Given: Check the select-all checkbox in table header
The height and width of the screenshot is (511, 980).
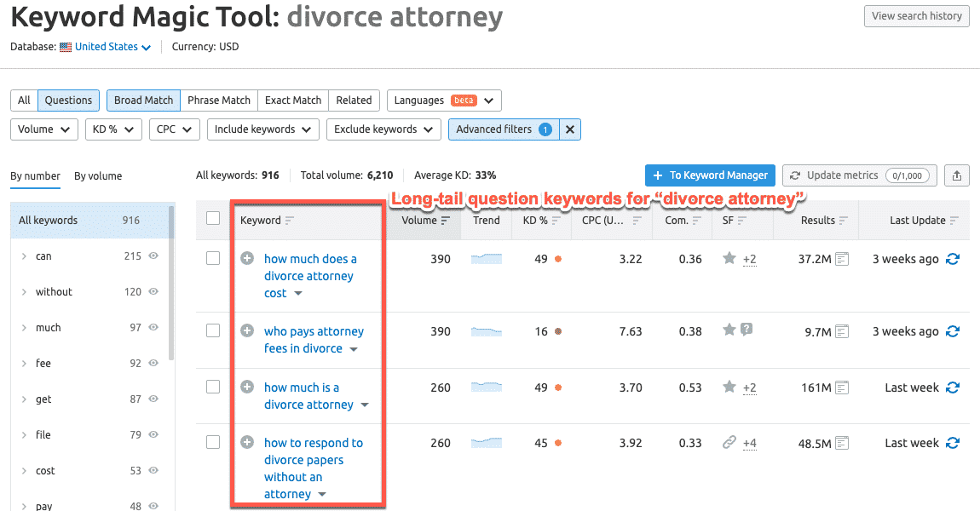Looking at the screenshot, I should click(213, 219).
